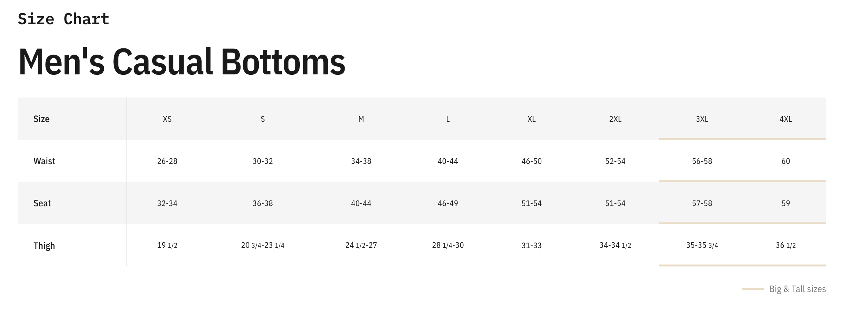Screen dimensions: 868x324
Task: Click the 2XL column header
Action: coord(615,119)
